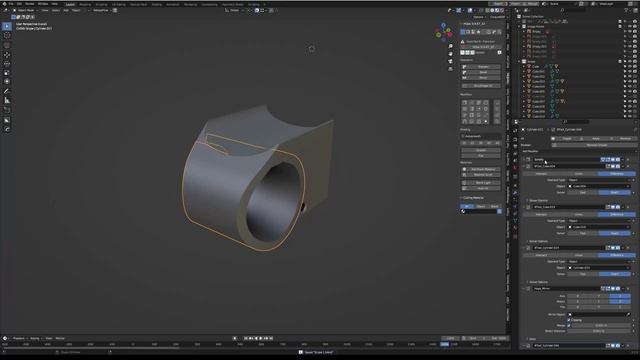
Task: Switch to material preview shading
Action: [x=497, y=10]
